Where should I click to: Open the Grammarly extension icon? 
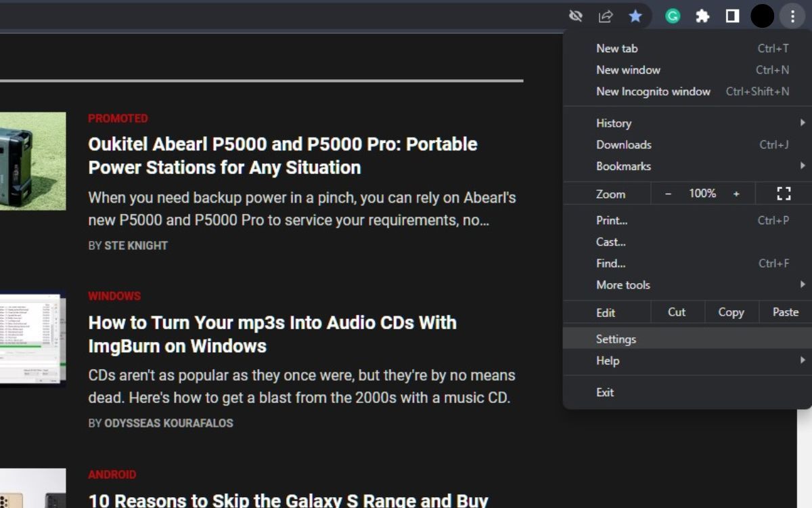[x=673, y=16]
